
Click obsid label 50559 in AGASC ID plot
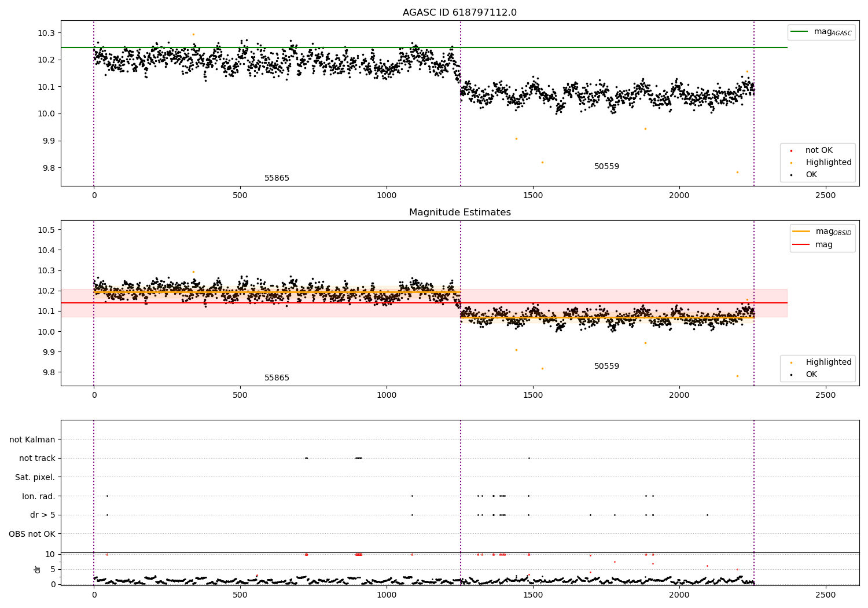[606, 167]
